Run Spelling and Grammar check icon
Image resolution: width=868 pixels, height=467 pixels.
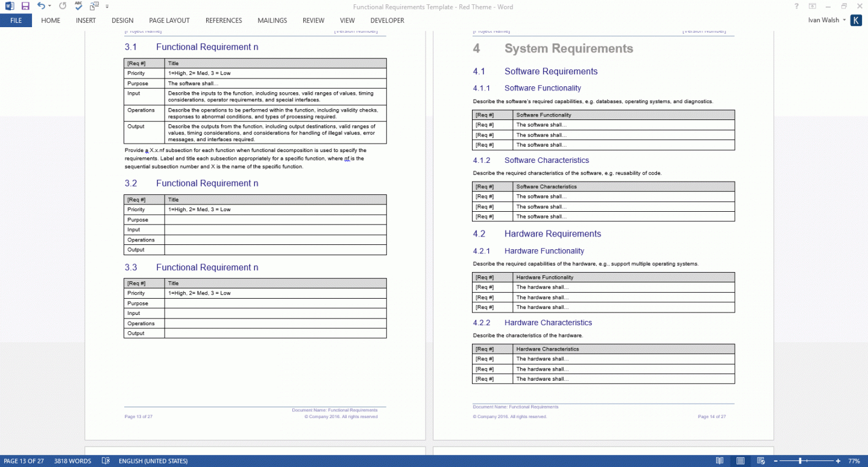(79, 6)
